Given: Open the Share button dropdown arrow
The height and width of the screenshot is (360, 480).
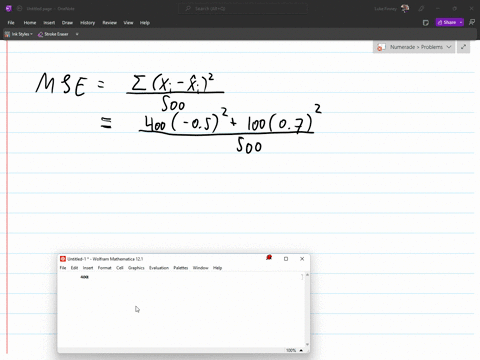Looking at the screenshot, I should 461,22.
